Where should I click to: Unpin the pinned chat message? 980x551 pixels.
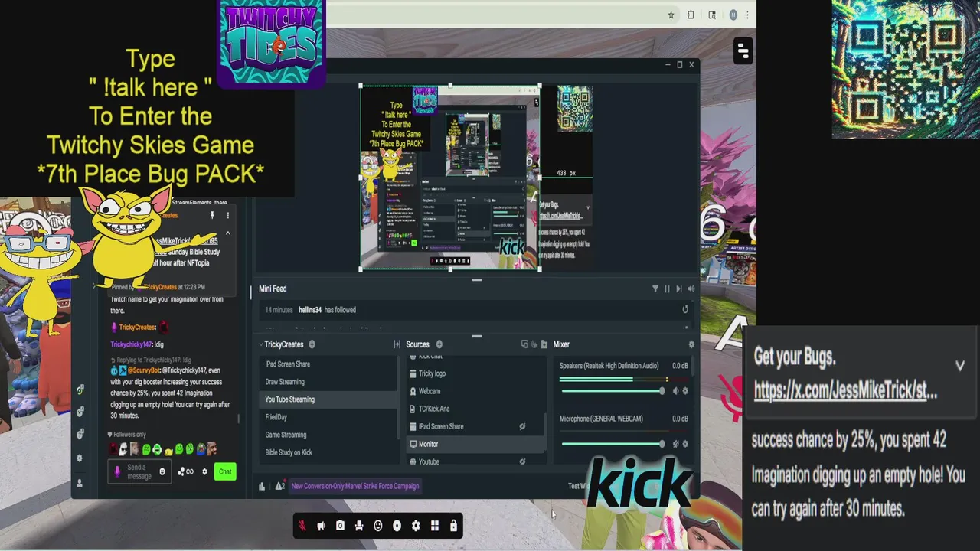point(212,217)
